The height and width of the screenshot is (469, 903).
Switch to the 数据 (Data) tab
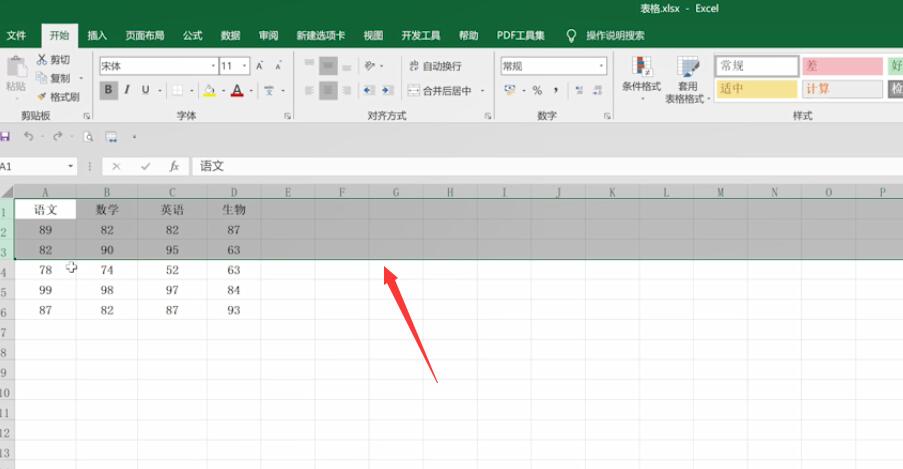coord(230,36)
